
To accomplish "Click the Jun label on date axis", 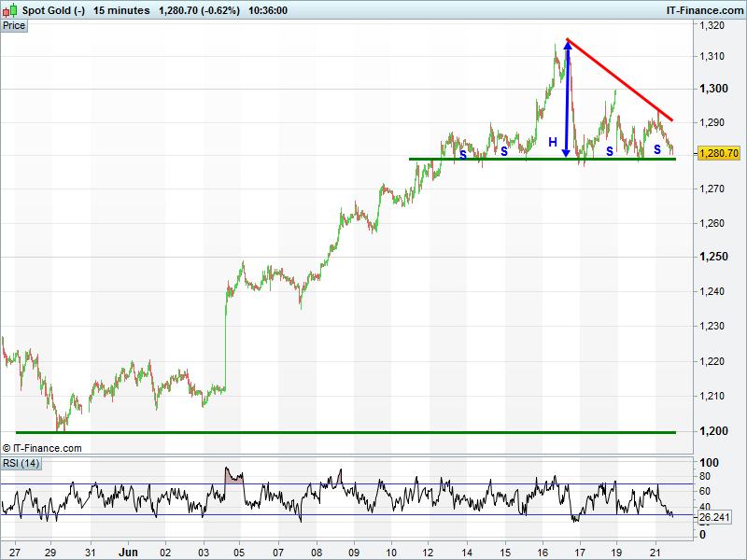I will pyautogui.click(x=128, y=553).
